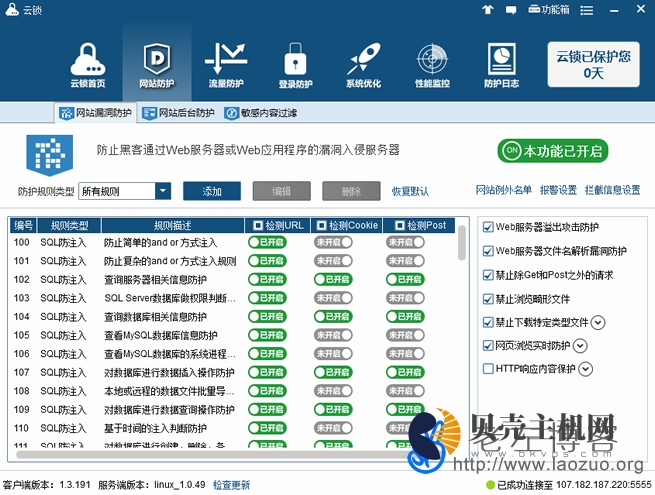The width and height of the screenshot is (655, 495).
Task: Select rule row 防止简单的and or 方式注入
Action: (160, 242)
